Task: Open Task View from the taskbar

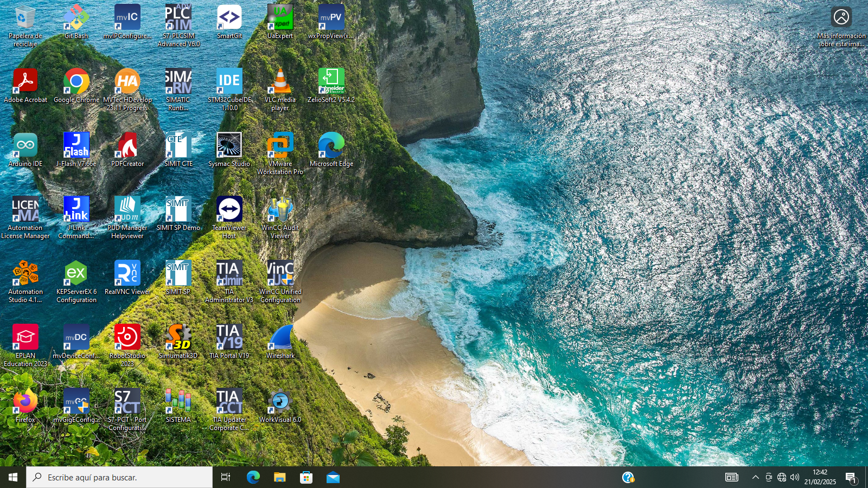Action: [226, 477]
